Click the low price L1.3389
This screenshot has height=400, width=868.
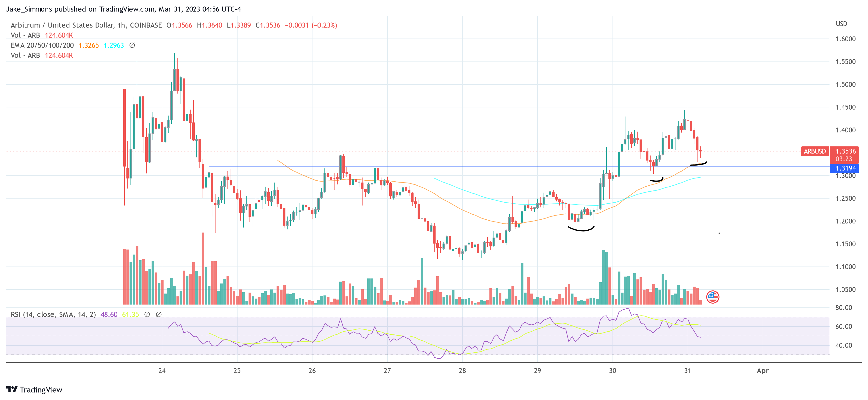tap(239, 25)
